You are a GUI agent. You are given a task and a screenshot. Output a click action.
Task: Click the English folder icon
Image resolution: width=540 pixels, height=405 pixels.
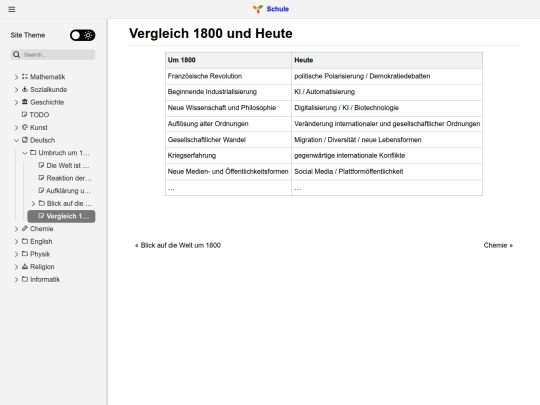[25, 241]
